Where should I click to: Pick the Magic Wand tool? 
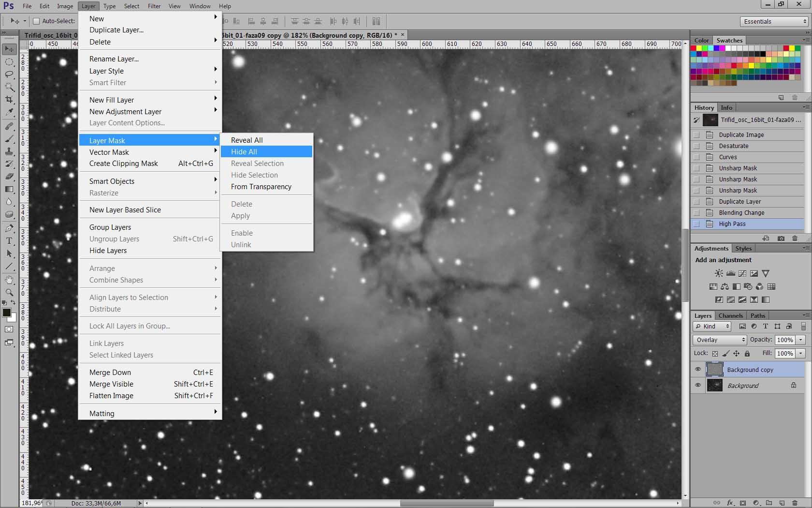(9, 87)
